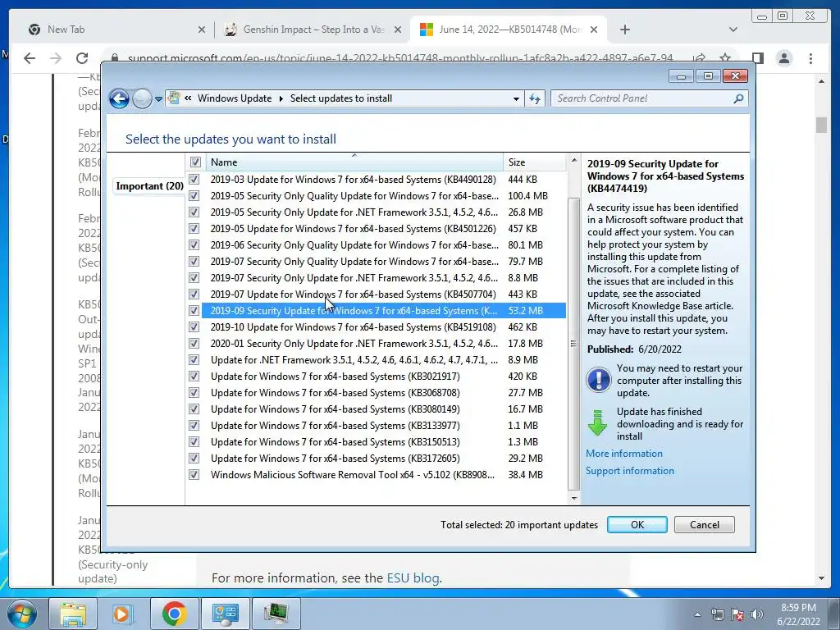
Task: Open Chrome tab search dropdown
Action: point(733,30)
